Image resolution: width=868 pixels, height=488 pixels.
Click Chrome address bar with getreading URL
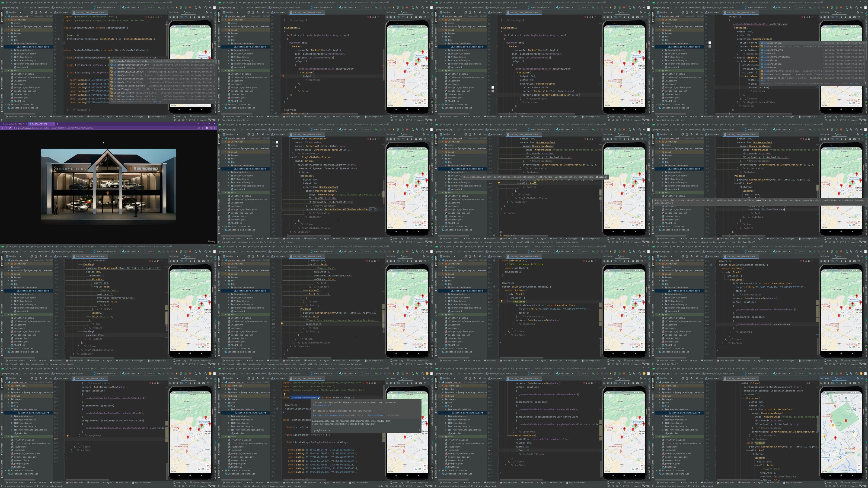(x=108, y=128)
